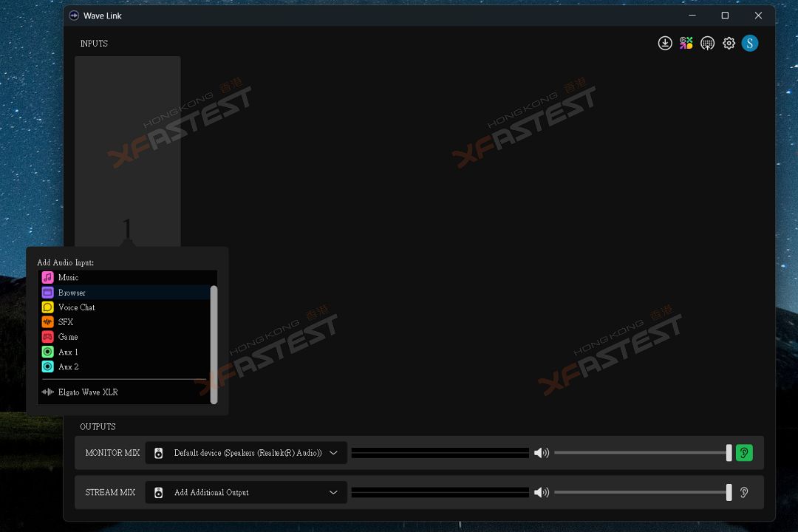
Task: Add Aux 1 as an input
Action: pos(125,352)
